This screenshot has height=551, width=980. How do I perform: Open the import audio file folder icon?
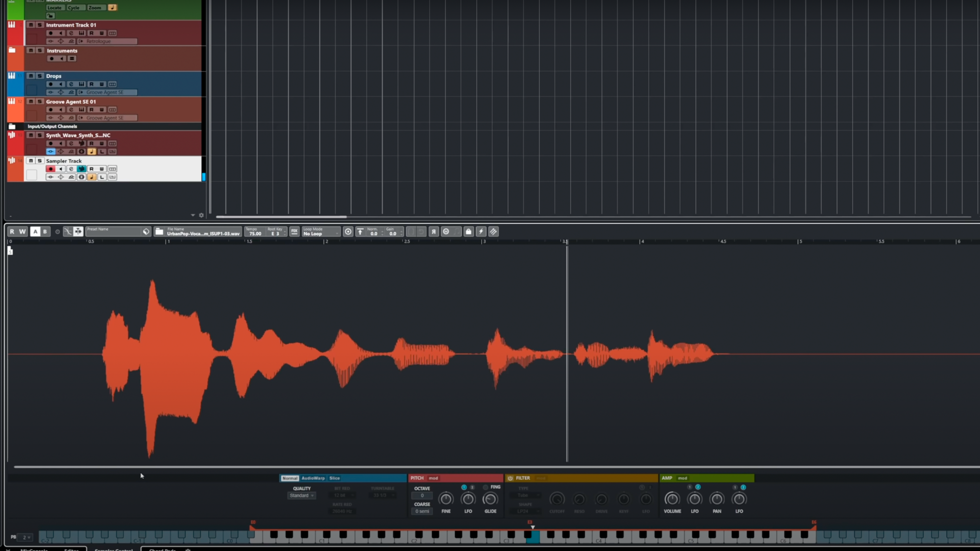[x=159, y=232]
